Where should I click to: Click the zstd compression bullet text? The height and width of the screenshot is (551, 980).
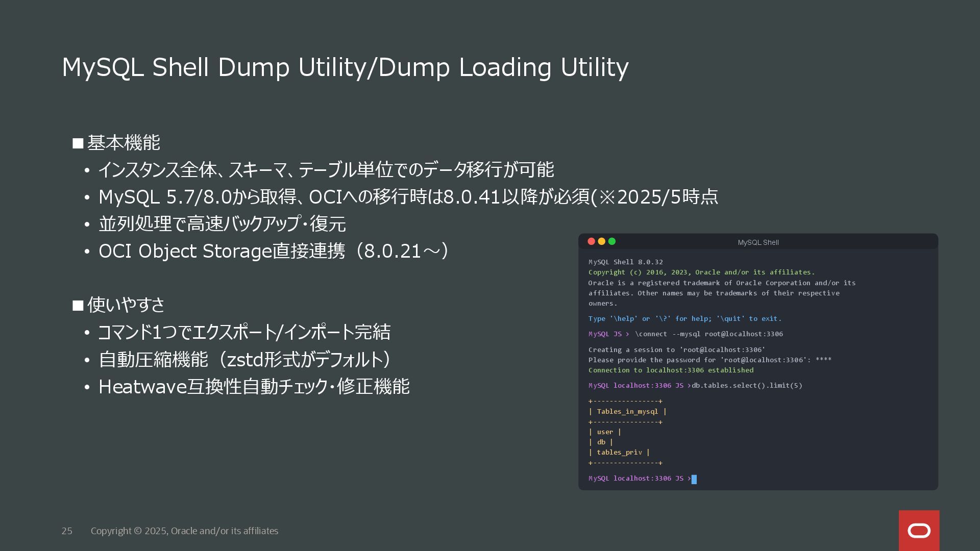(x=245, y=360)
